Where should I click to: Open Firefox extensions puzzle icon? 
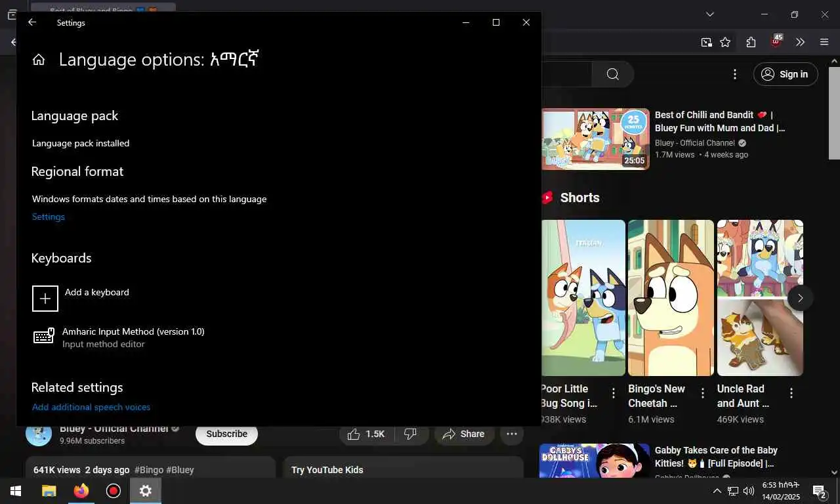(x=751, y=42)
